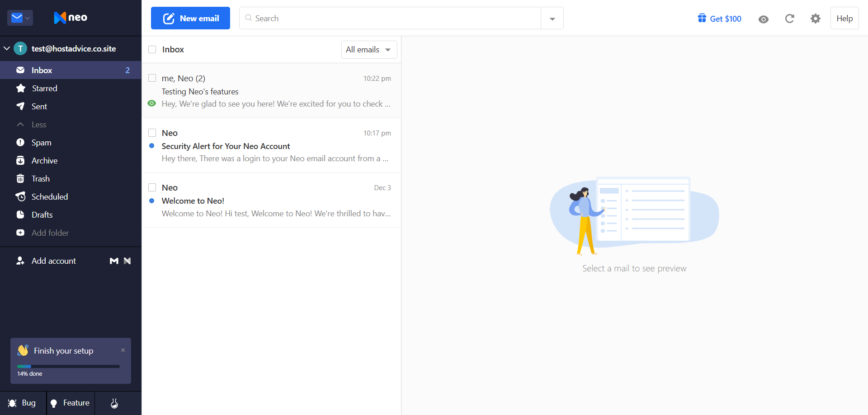The width and height of the screenshot is (868, 415).
Task: Click the Search field
Action: pos(390,18)
